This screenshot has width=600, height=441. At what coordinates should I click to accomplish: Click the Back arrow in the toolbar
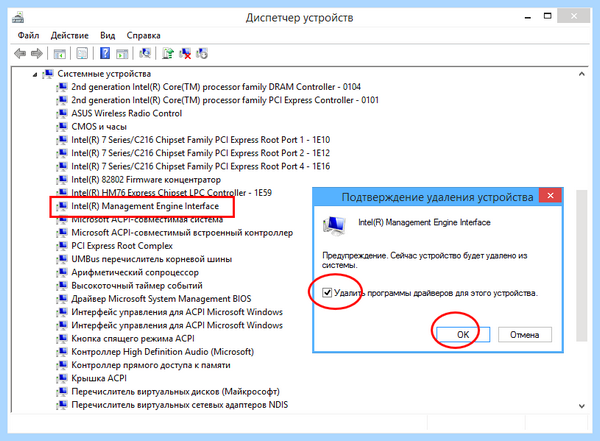pos(20,54)
